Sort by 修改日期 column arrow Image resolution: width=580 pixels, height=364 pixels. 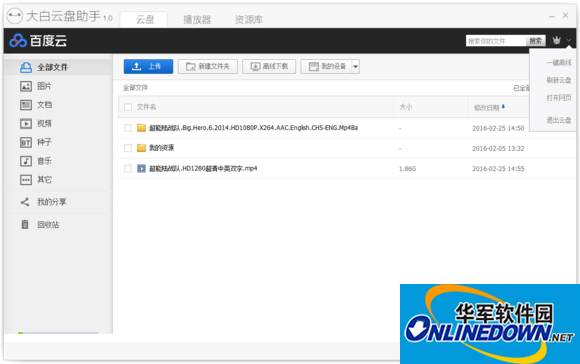pyautogui.click(x=503, y=107)
